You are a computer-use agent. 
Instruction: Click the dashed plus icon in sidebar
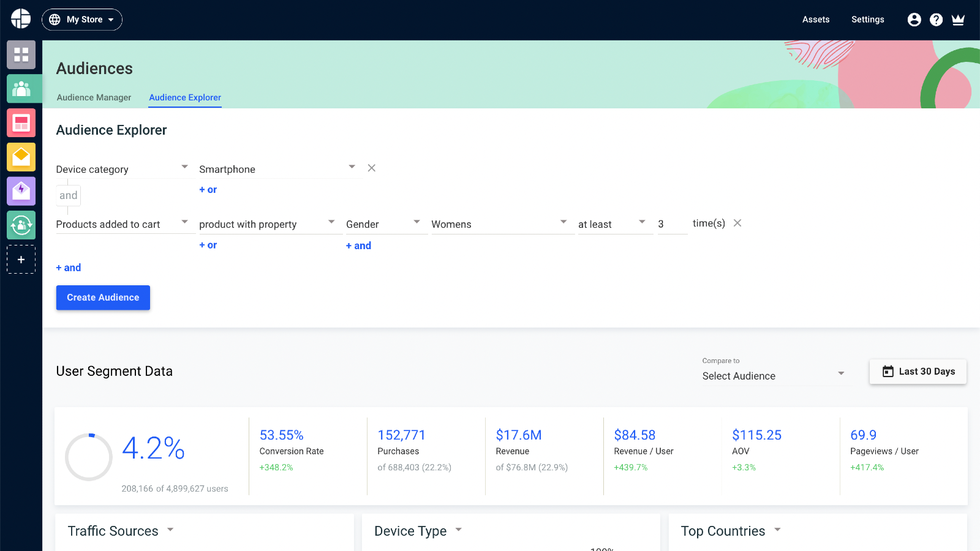(21, 259)
